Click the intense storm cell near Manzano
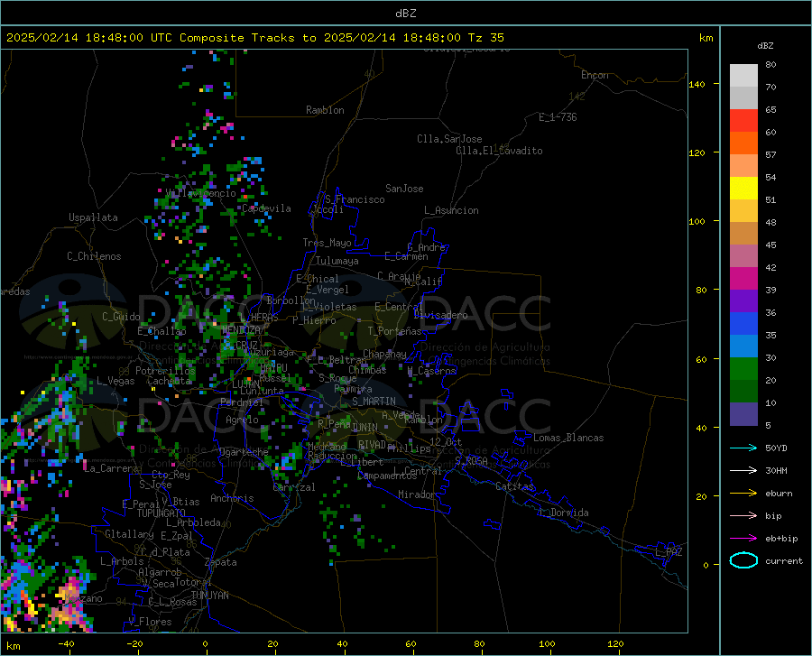812x656 pixels. 69,605
